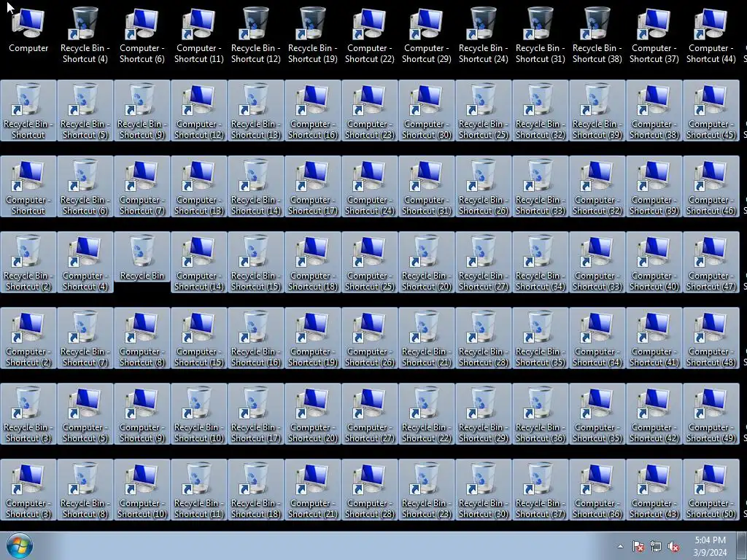Open the Windows Start menu orb
This screenshot has width=747, height=560.
pyautogui.click(x=20, y=545)
